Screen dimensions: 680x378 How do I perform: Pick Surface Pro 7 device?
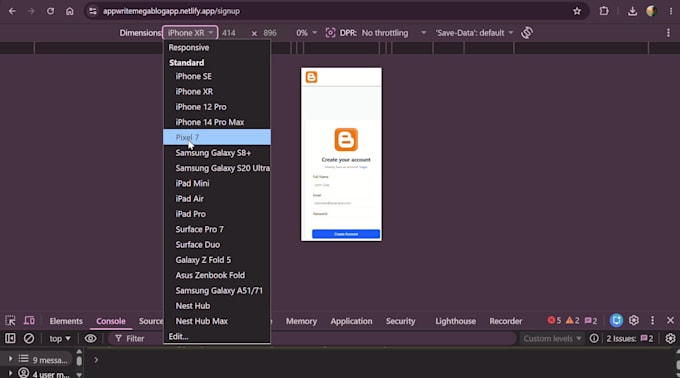click(217, 229)
